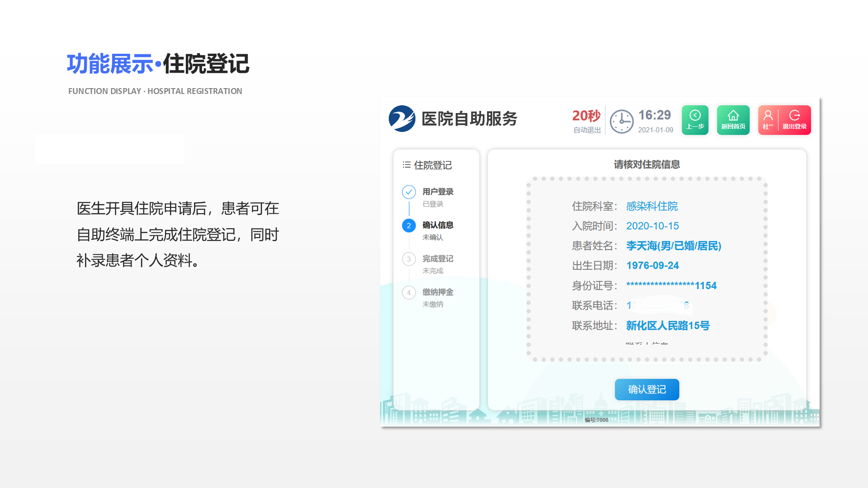The height and width of the screenshot is (488, 868).
Task: Select step 3 完成登记 circle
Action: [x=409, y=258]
